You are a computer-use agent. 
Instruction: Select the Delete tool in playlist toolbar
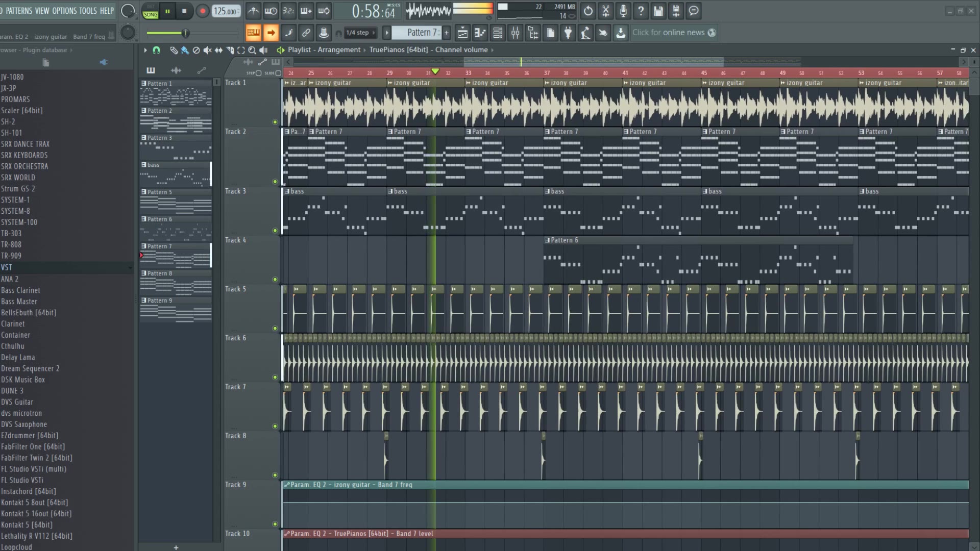tap(196, 50)
